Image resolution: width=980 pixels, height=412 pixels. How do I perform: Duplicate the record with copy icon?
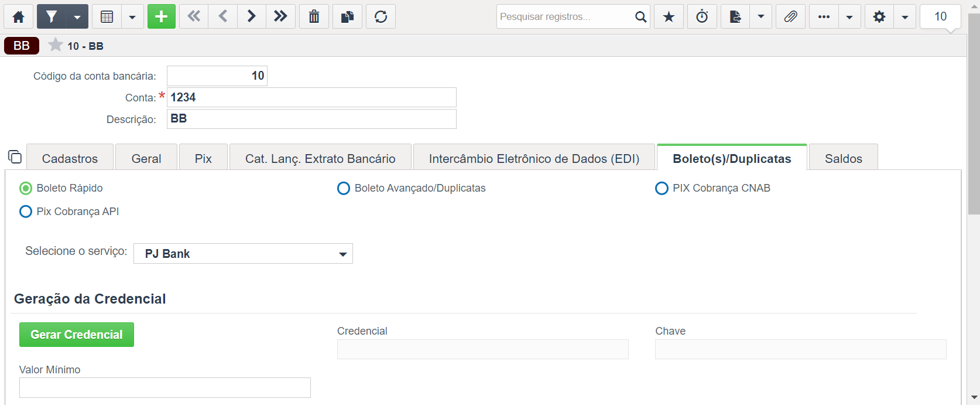point(348,16)
